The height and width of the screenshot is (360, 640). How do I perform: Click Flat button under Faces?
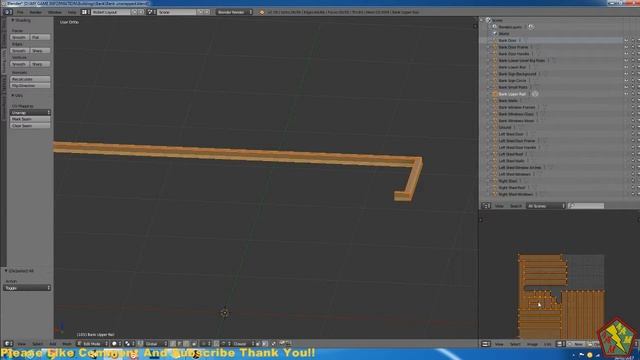tap(40, 37)
